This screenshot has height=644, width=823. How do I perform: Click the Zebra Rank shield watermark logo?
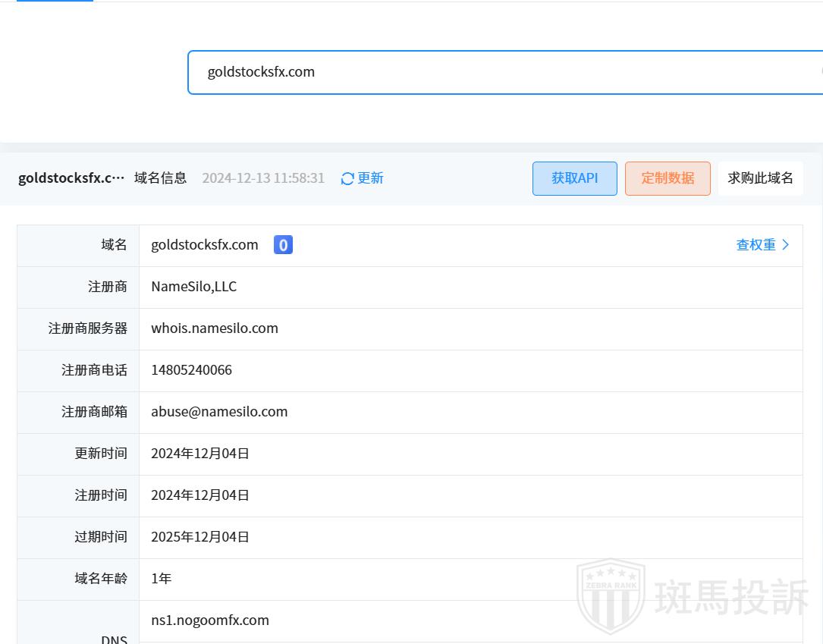pyautogui.click(x=611, y=595)
